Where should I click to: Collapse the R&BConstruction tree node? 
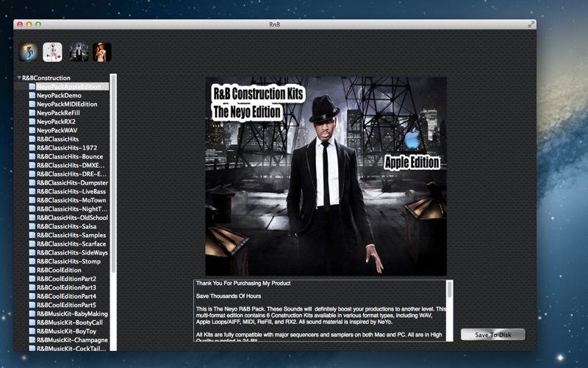(19, 78)
